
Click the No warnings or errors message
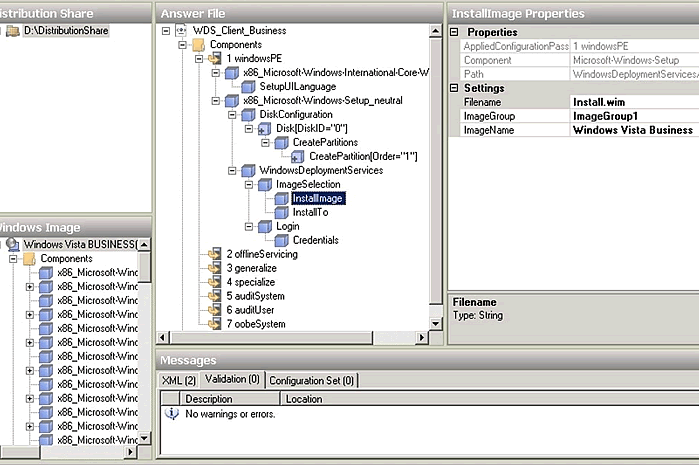[x=230, y=414]
